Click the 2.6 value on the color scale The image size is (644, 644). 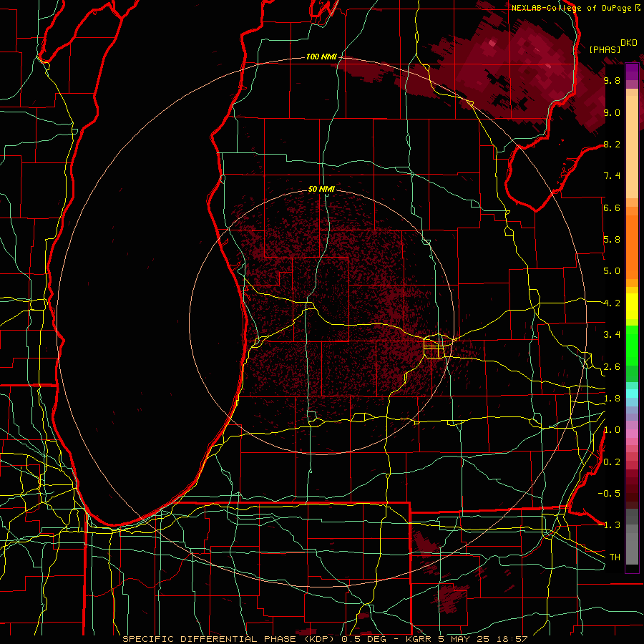612,367
